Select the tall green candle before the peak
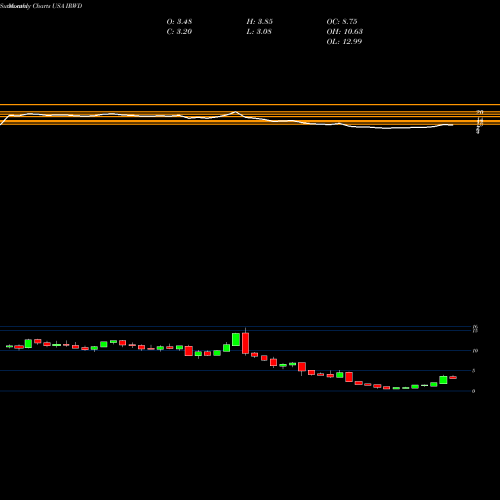 pos(236,339)
